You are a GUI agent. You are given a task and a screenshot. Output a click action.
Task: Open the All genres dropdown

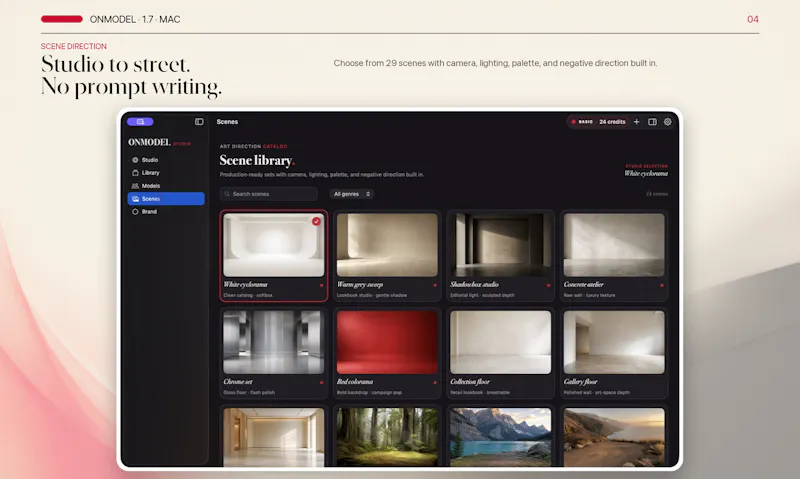coord(352,194)
